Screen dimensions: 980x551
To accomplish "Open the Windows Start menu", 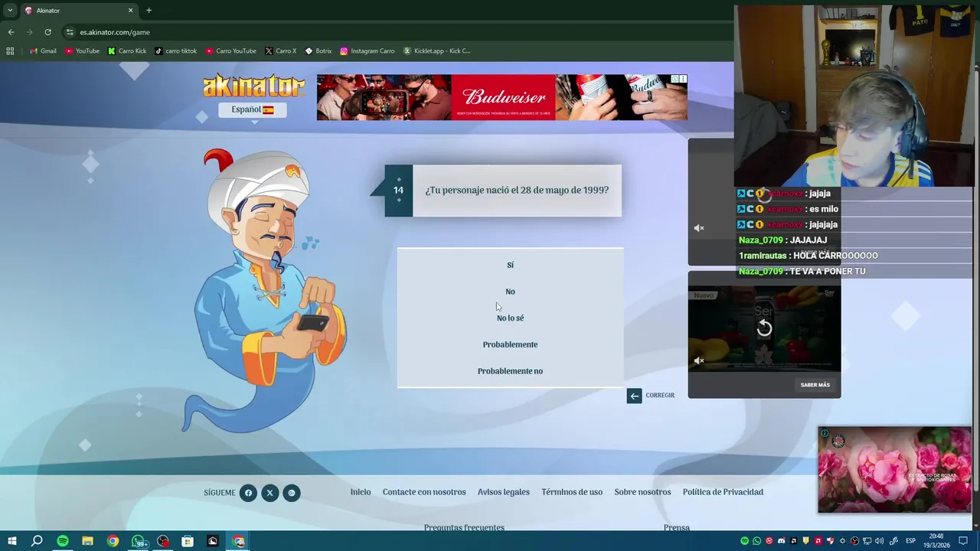I will click(x=11, y=541).
